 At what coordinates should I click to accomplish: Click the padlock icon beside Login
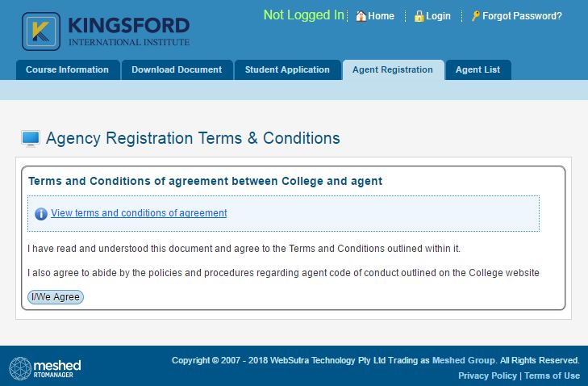[419, 16]
